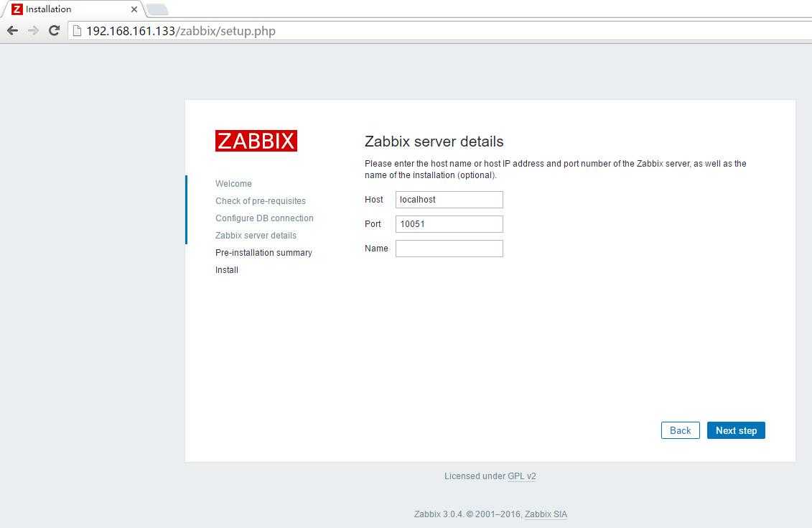Select Pre-installation summary step
Viewport: 812px width, 528px height.
pos(263,253)
